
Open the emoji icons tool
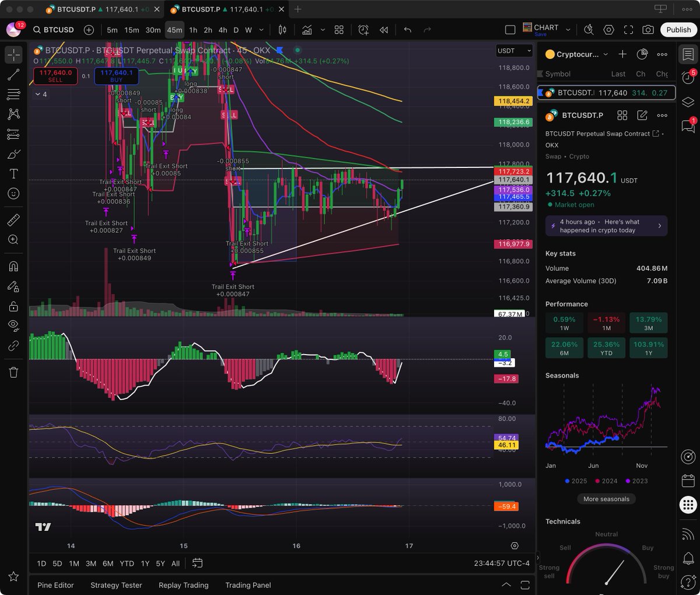pyautogui.click(x=13, y=194)
